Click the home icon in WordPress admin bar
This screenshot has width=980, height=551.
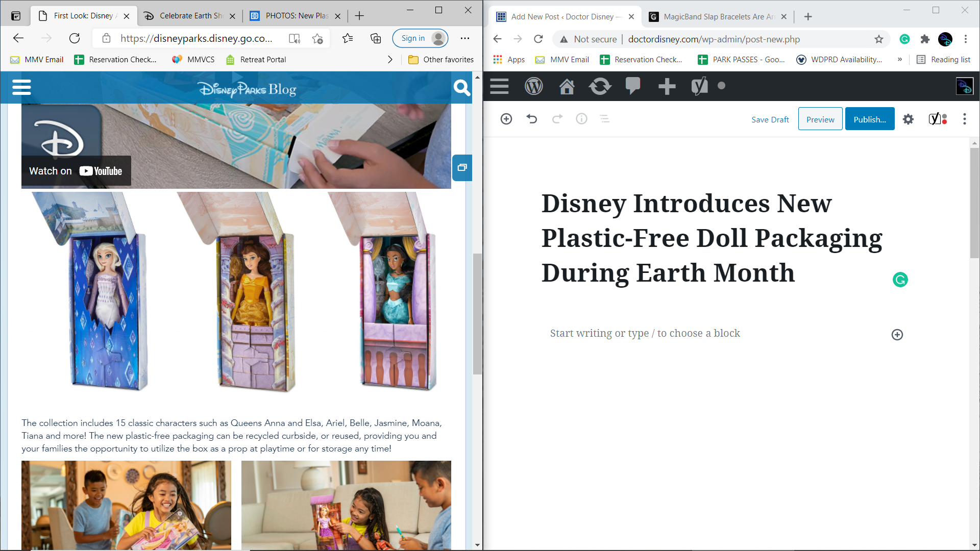click(x=567, y=86)
